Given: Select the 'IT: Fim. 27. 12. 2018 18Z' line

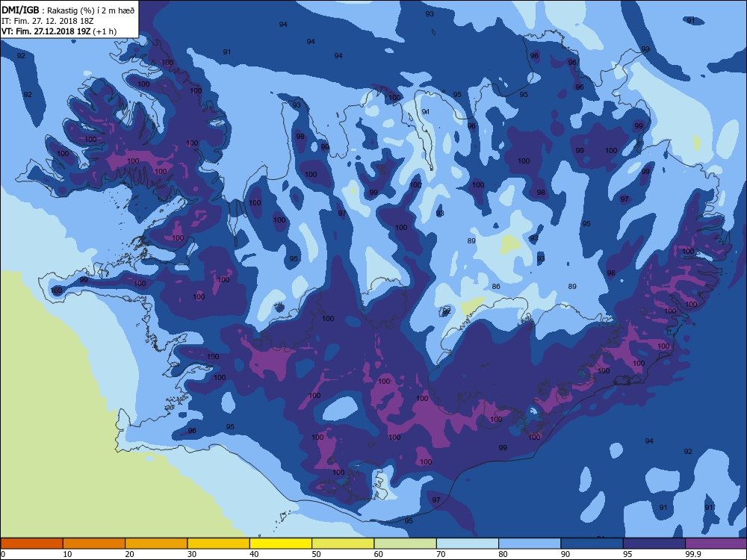Looking at the screenshot, I should [x=47, y=21].
